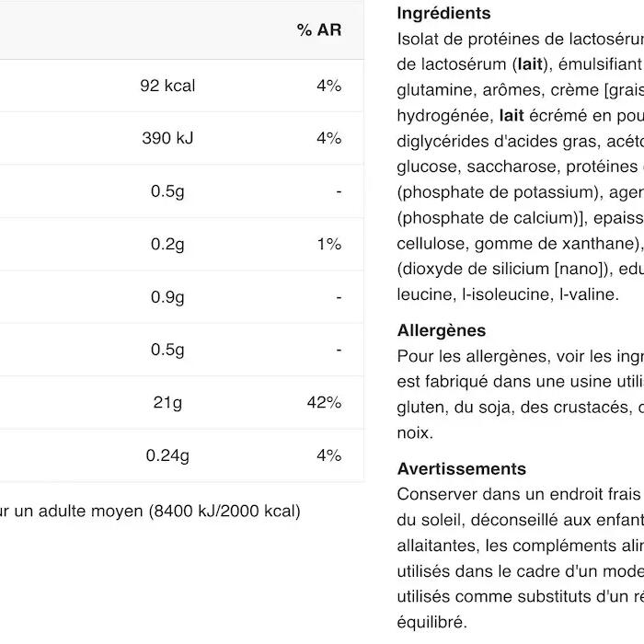Click the 4% beside 92 kcal
This screenshot has height=644, width=644.
pos(328,86)
